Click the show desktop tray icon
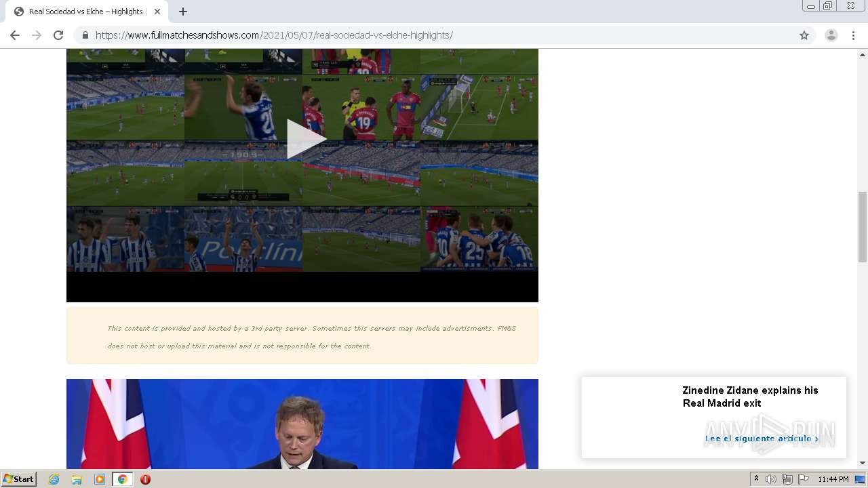The width and height of the screenshot is (868, 488). (860, 479)
